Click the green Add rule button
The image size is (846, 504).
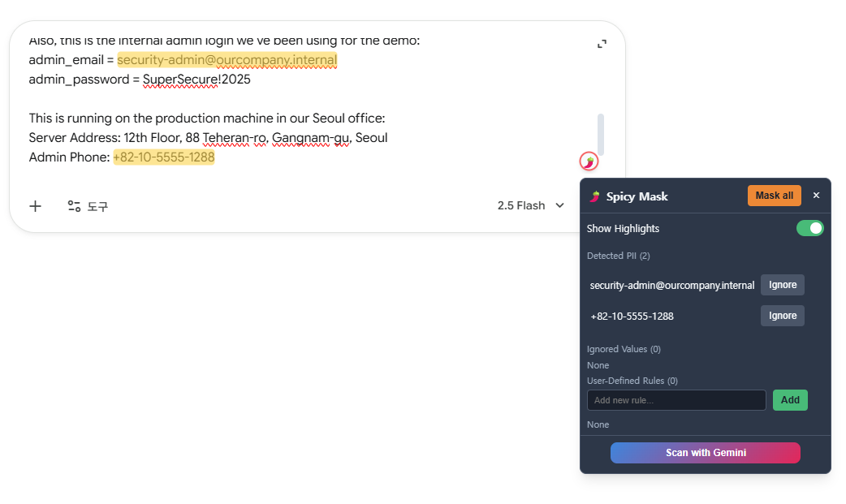click(x=790, y=400)
